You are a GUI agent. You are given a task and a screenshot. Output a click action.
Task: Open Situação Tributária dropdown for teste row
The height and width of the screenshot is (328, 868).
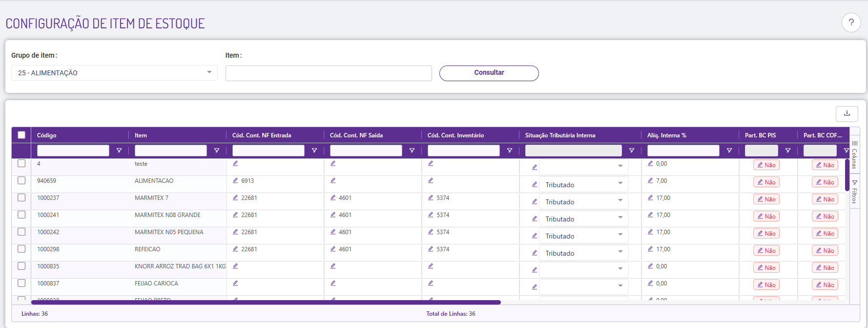point(584,167)
